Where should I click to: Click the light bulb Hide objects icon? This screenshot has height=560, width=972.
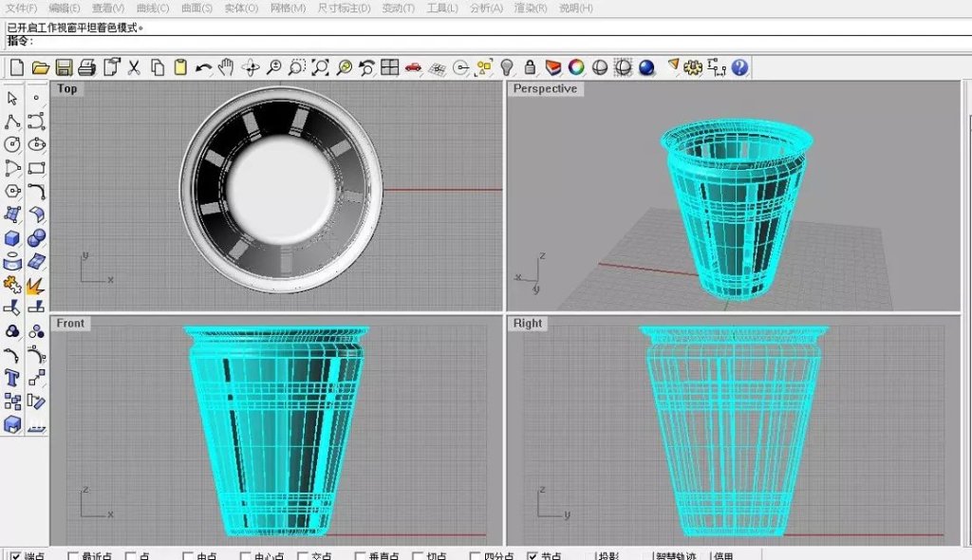tap(508, 67)
